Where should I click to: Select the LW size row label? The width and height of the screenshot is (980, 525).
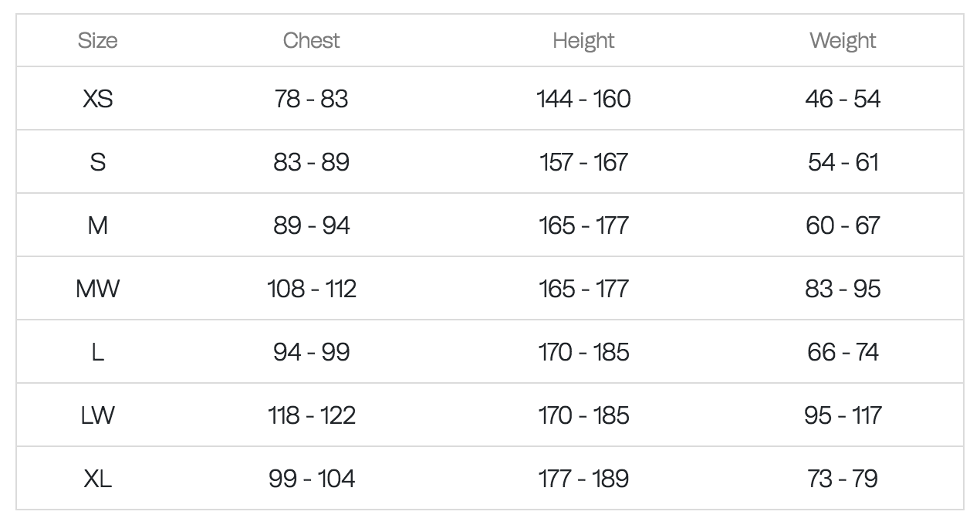[x=98, y=415]
